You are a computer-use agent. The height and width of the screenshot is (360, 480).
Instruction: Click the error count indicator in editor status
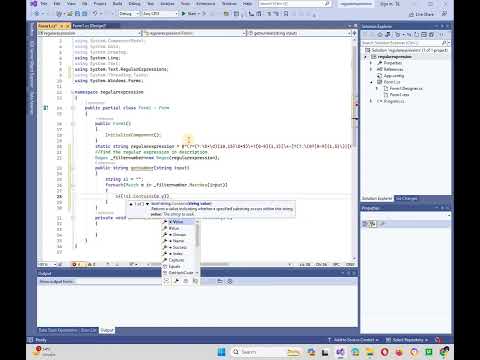pyautogui.click(x=76, y=264)
